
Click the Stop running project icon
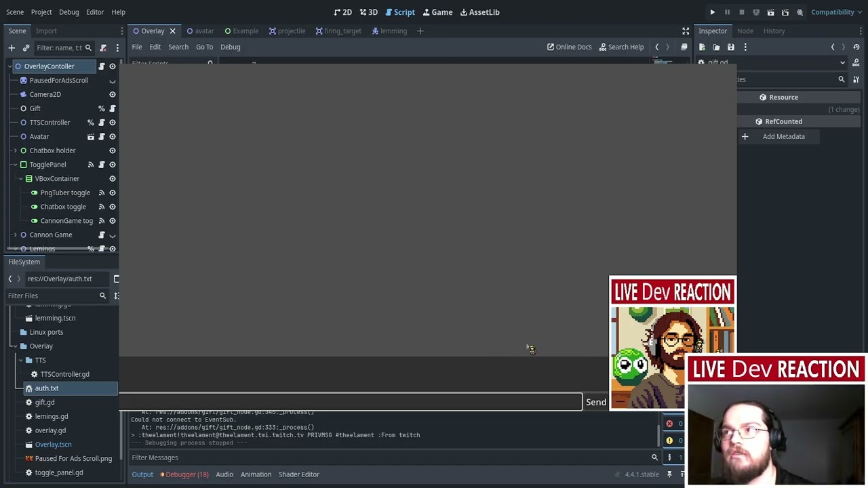pos(742,12)
